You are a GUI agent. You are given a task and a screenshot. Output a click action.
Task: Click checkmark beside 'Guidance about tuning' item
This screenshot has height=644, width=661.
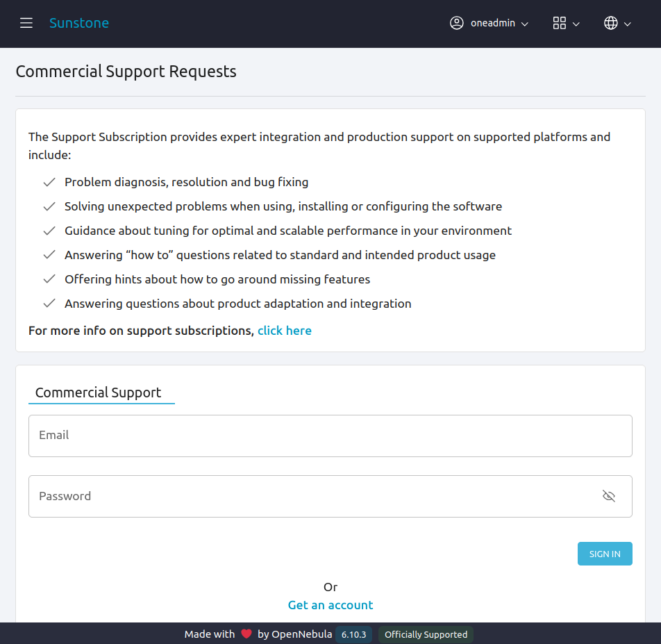pyautogui.click(x=49, y=231)
